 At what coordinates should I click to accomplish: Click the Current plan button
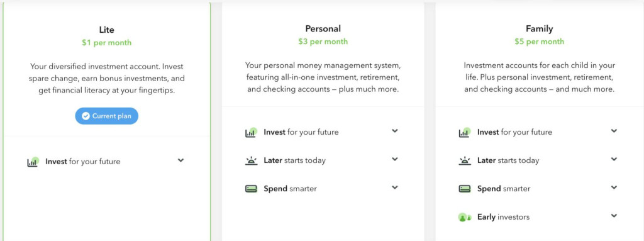tap(107, 116)
